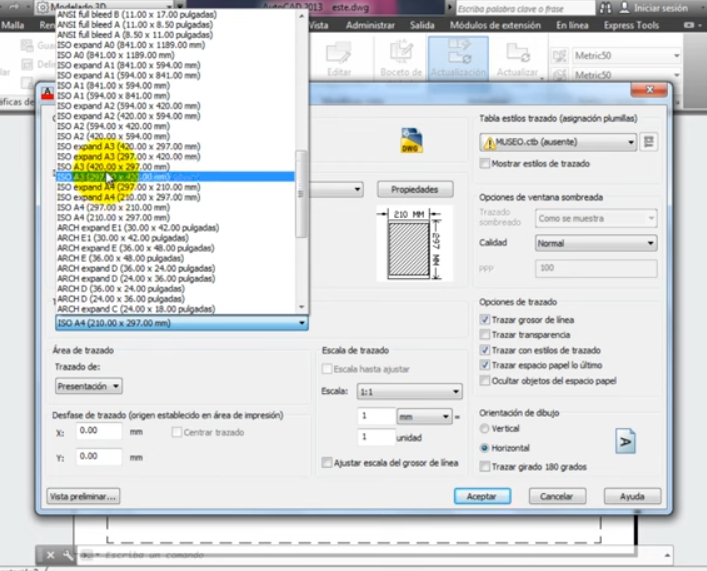Click icon left of top Metric50 dropdown
707x571 pixels.
click(x=560, y=55)
